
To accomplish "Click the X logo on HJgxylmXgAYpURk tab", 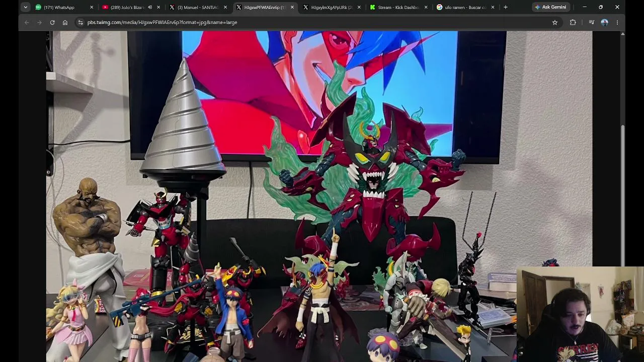I will pos(306,7).
